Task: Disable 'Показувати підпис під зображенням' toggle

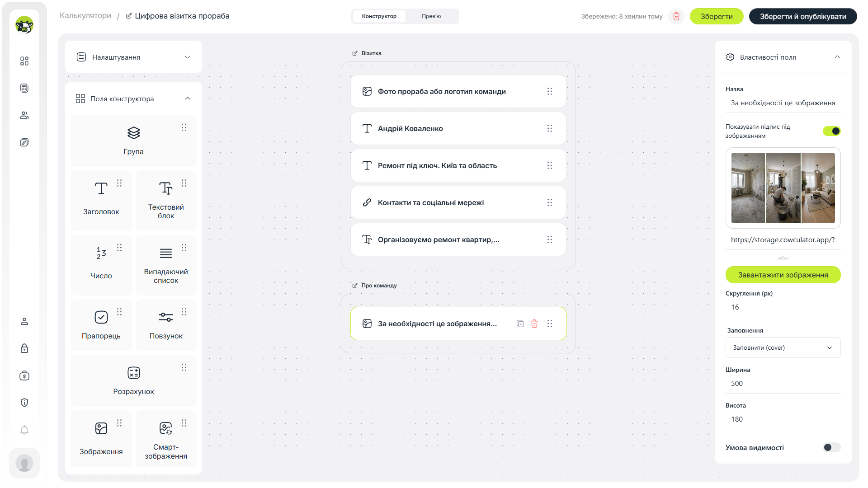Action: tap(831, 131)
